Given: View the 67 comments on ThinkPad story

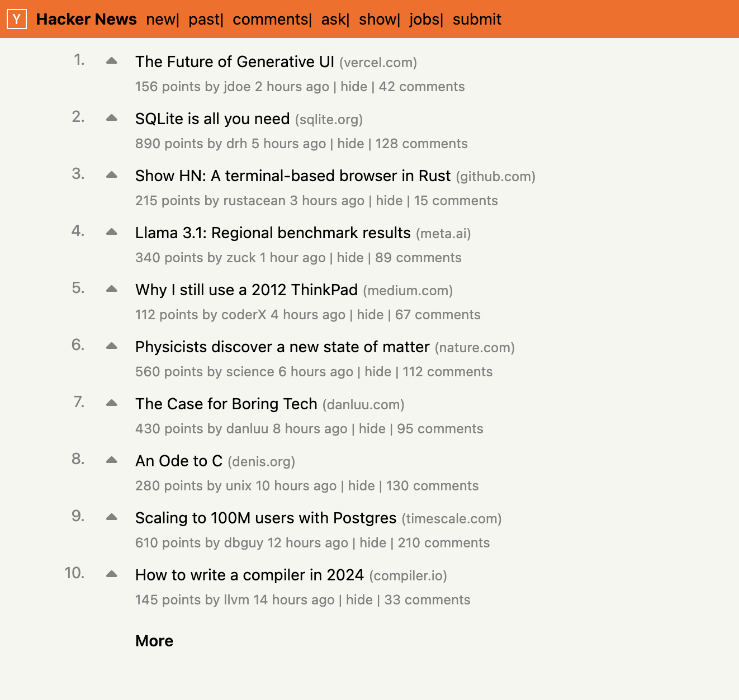Looking at the screenshot, I should [x=438, y=315].
